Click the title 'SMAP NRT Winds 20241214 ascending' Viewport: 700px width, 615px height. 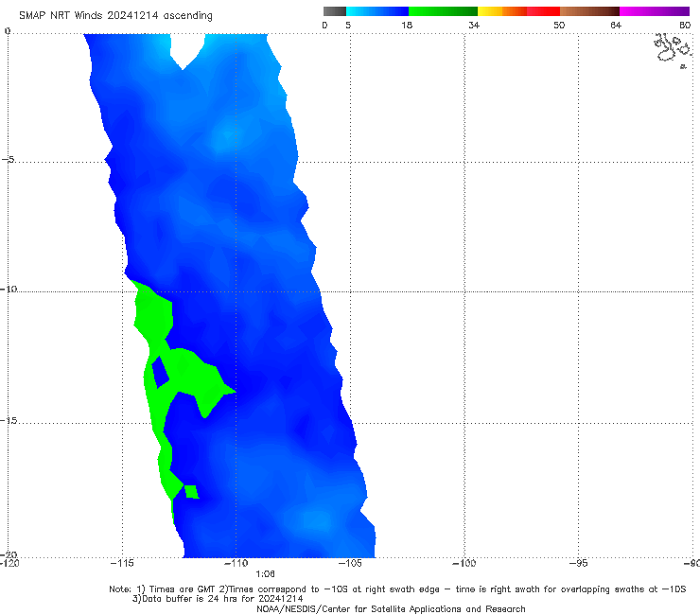pyautogui.click(x=115, y=15)
